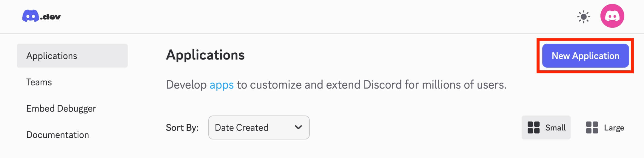Click the Large grid view icon

click(592, 127)
